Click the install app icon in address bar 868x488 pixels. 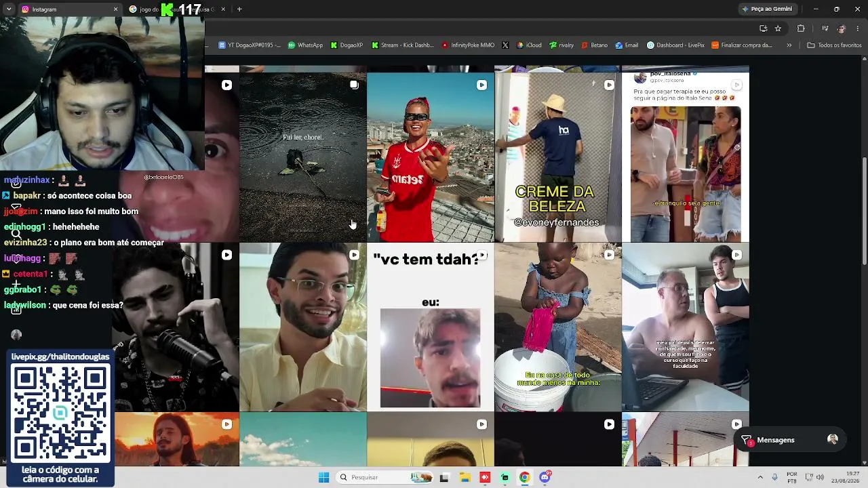point(763,28)
